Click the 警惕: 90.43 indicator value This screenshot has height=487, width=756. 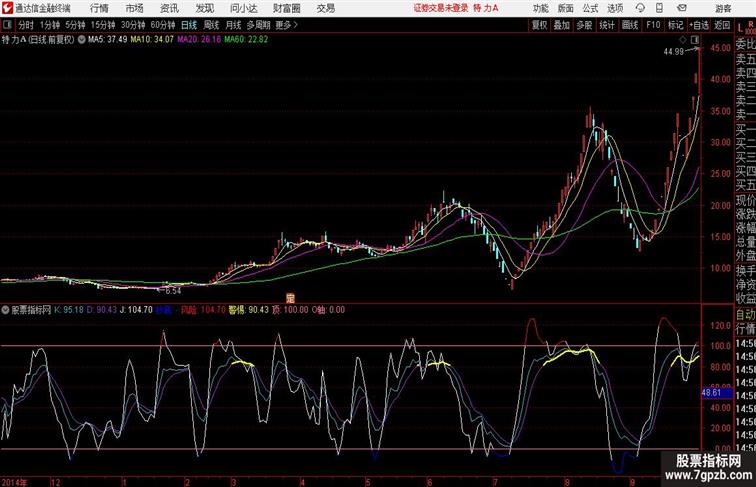click(248, 310)
